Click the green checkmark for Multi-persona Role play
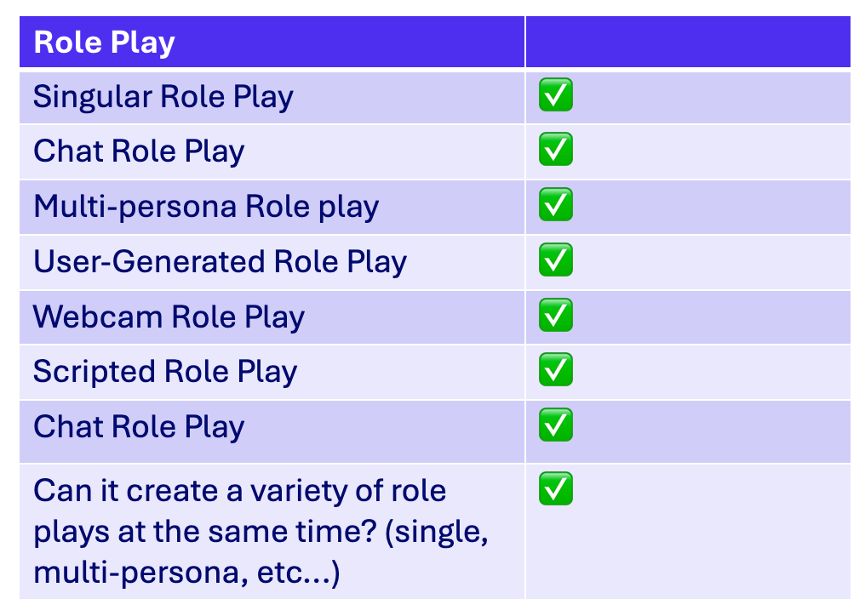 [x=555, y=205]
